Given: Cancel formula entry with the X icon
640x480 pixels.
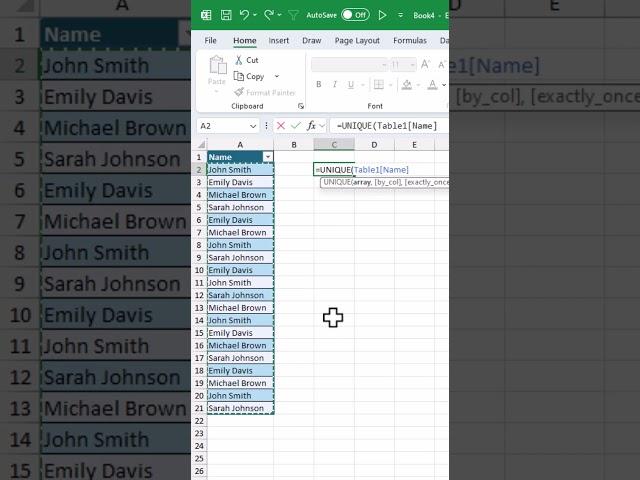Looking at the screenshot, I should click(x=281, y=126).
